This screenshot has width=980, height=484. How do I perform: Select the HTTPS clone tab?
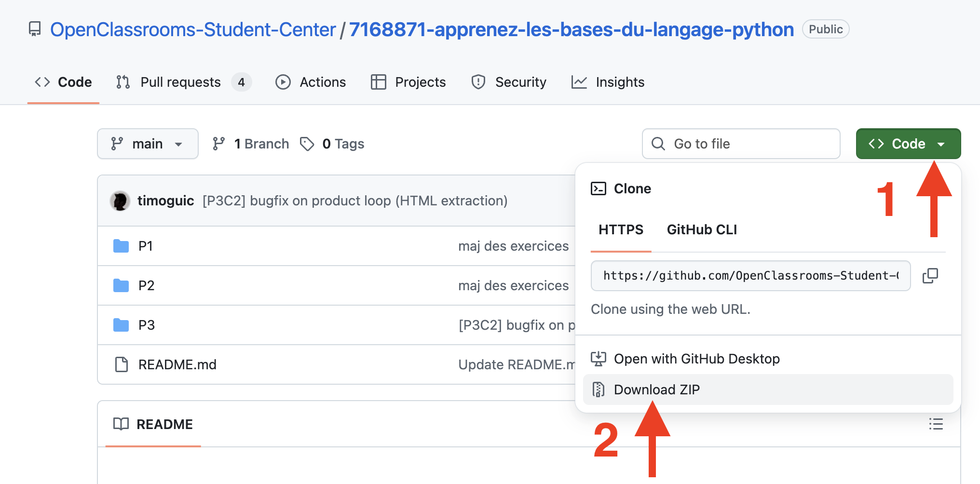(621, 229)
